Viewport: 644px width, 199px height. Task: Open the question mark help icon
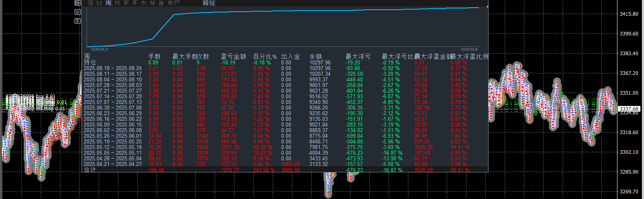(x=77, y=21)
